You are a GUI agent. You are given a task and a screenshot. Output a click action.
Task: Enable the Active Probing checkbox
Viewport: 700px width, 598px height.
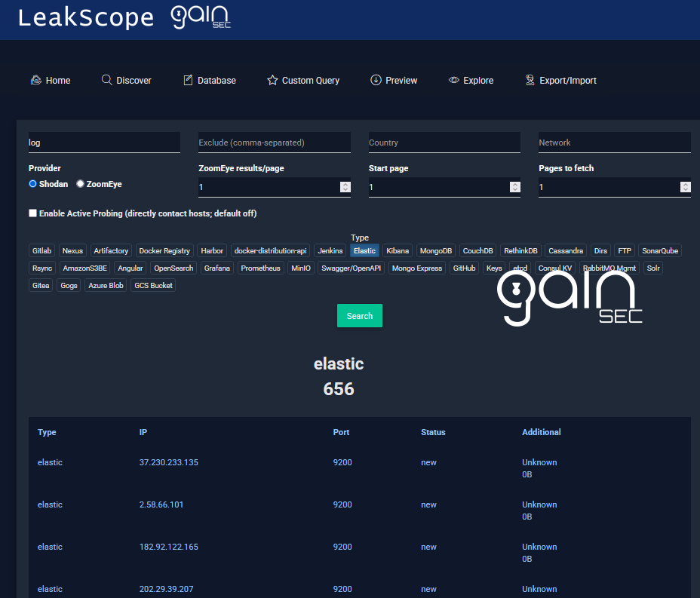32,213
